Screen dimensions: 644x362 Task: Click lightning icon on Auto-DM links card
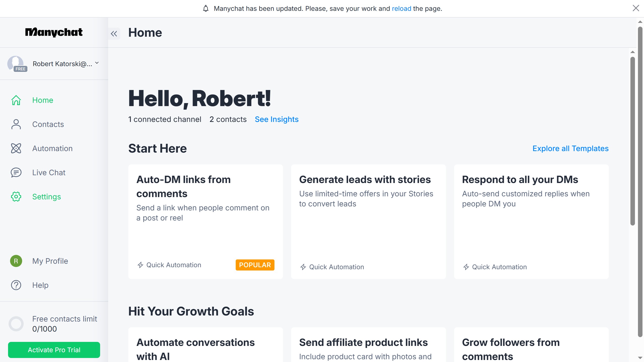click(x=140, y=265)
